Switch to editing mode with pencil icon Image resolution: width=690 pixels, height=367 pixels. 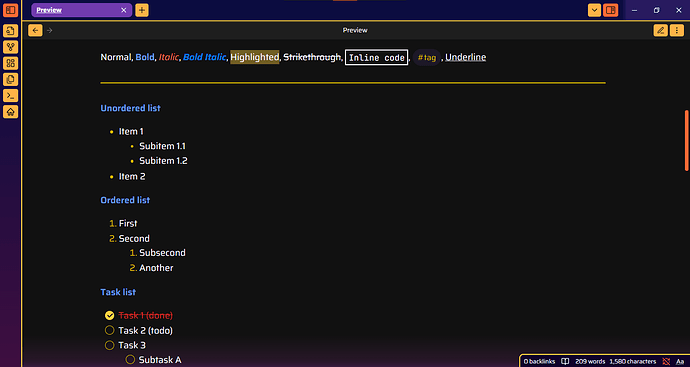pyautogui.click(x=661, y=30)
